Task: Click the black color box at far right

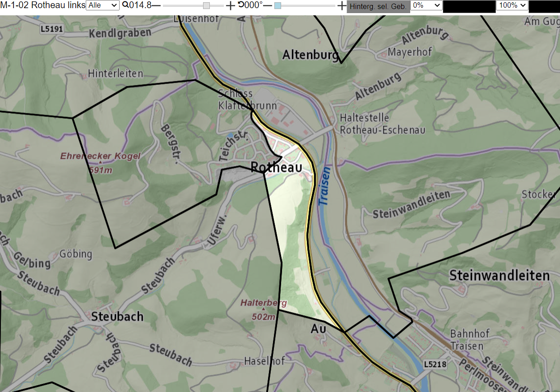Action: [544, 6]
